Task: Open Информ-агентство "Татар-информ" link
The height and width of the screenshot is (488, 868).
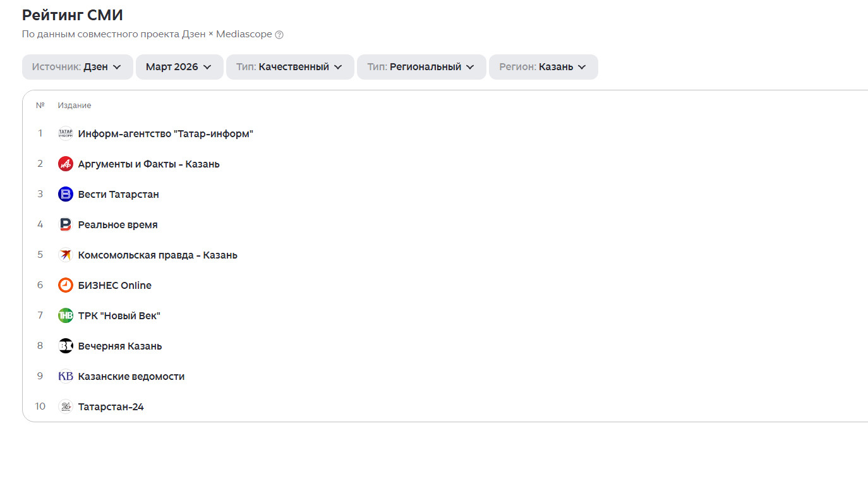Action: click(165, 133)
